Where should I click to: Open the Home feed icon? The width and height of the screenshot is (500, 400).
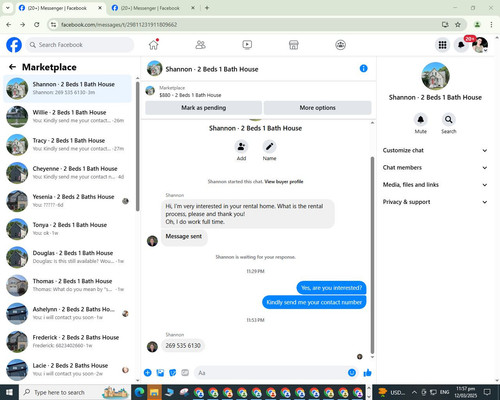(x=154, y=45)
